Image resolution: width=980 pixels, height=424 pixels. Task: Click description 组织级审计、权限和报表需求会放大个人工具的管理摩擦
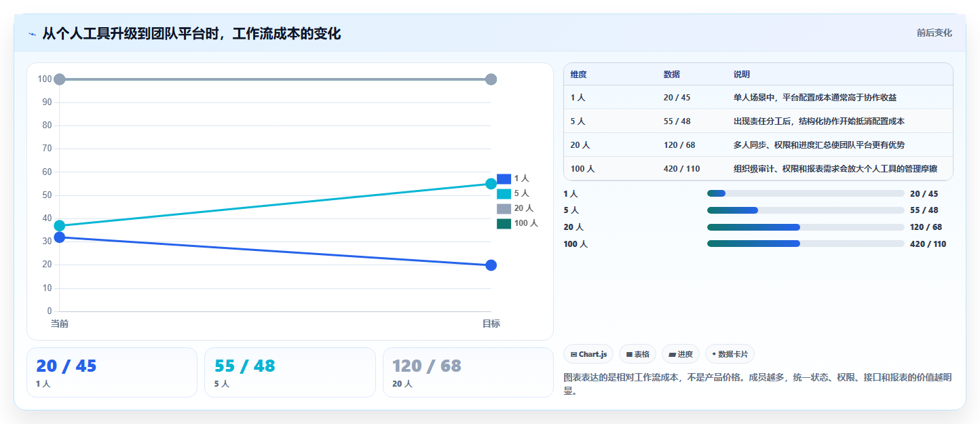coord(835,169)
